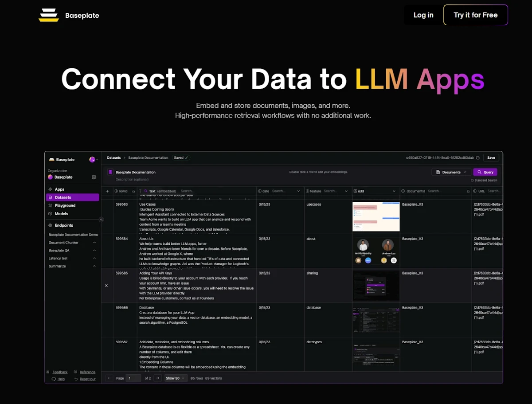532x404 pixels.
Task: Open Playground in the sidebar
Action: pyautogui.click(x=73, y=205)
